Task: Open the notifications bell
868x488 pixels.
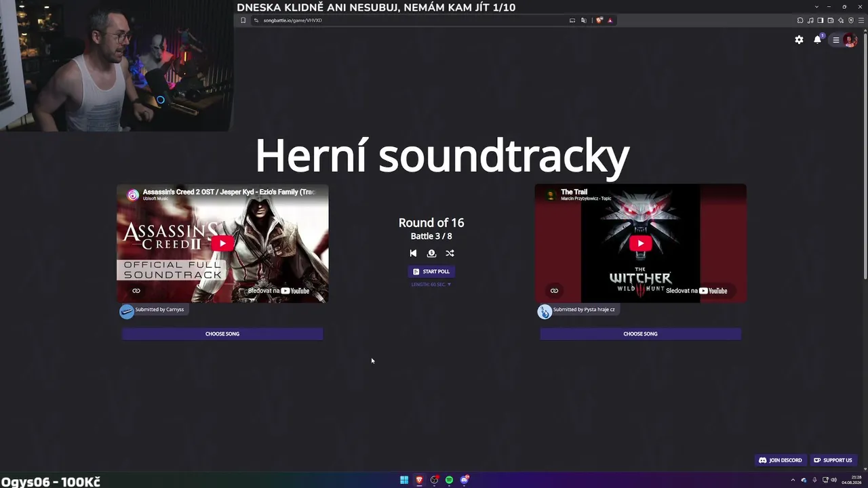Action: (818, 40)
